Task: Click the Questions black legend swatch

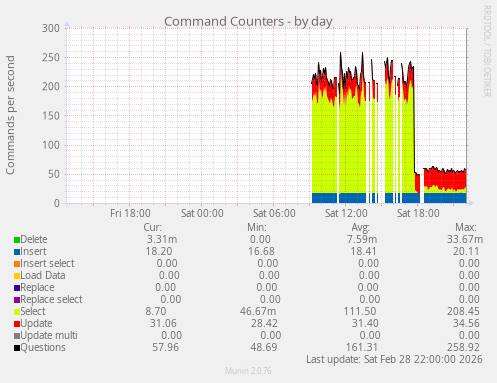Action: point(17,348)
